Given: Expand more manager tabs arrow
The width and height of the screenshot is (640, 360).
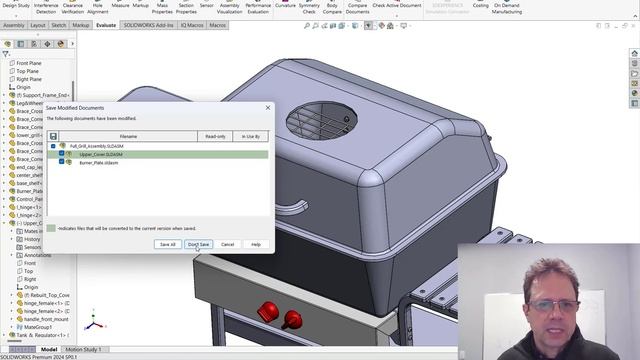Looking at the screenshot, I should click(72, 44).
